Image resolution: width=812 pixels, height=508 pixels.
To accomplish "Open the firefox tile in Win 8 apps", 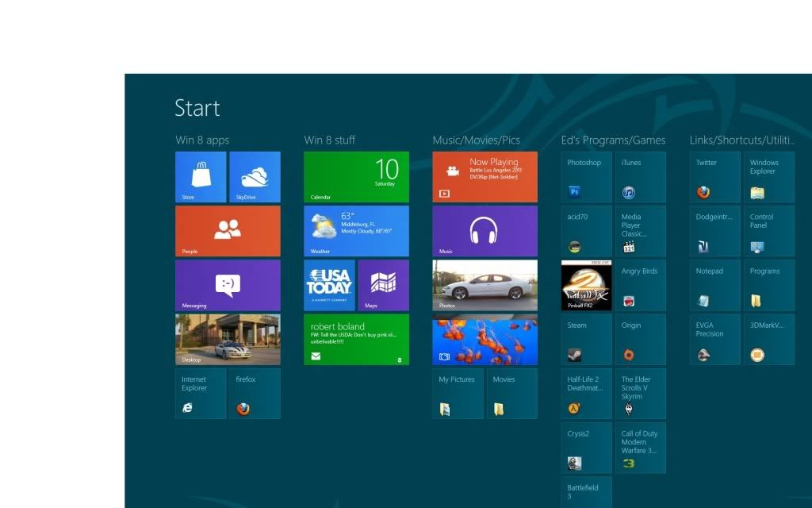I will [255, 394].
